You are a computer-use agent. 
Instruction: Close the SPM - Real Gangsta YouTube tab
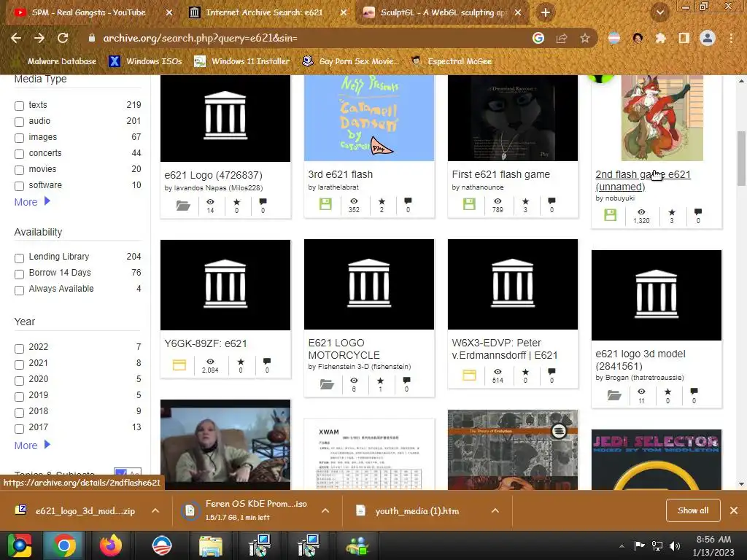click(169, 13)
